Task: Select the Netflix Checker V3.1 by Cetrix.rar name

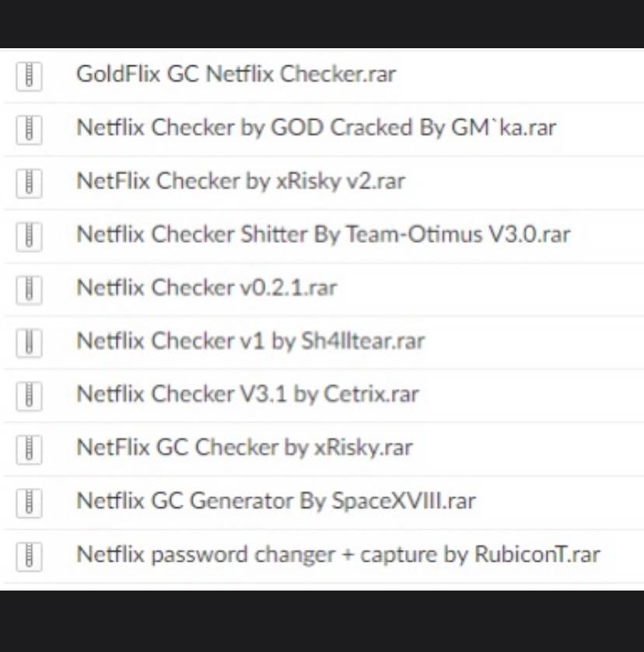Action: (x=247, y=394)
